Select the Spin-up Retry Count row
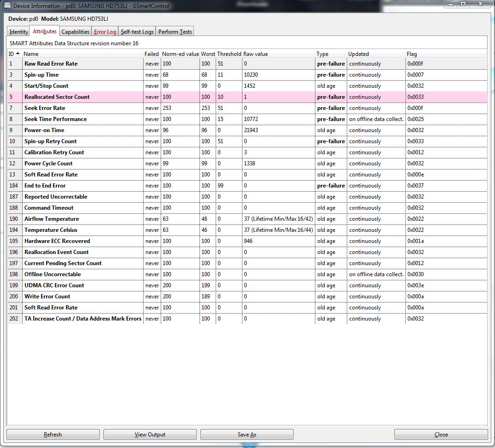The width and height of the screenshot is (495, 448). tap(247, 141)
